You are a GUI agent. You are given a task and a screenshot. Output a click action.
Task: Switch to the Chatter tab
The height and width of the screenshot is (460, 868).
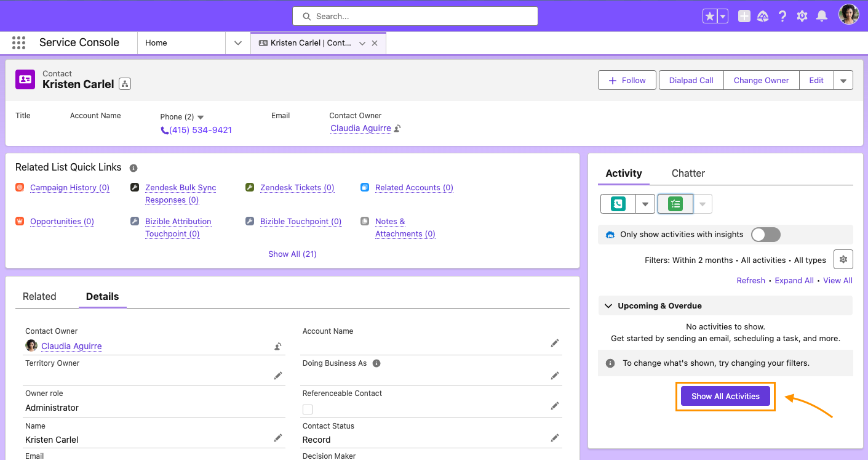point(688,173)
